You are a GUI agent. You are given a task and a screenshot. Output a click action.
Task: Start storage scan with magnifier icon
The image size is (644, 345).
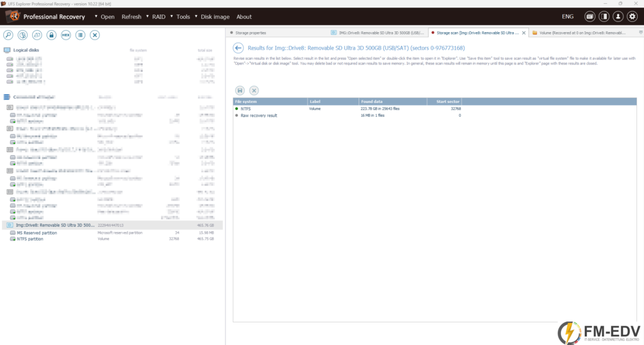[x=8, y=35]
